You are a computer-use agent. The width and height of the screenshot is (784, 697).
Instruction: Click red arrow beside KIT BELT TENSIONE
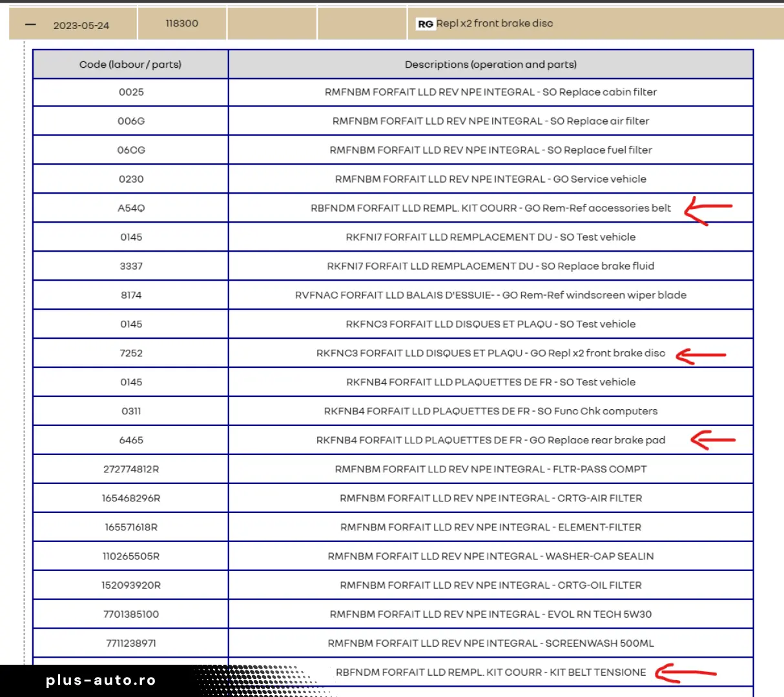coord(685,673)
